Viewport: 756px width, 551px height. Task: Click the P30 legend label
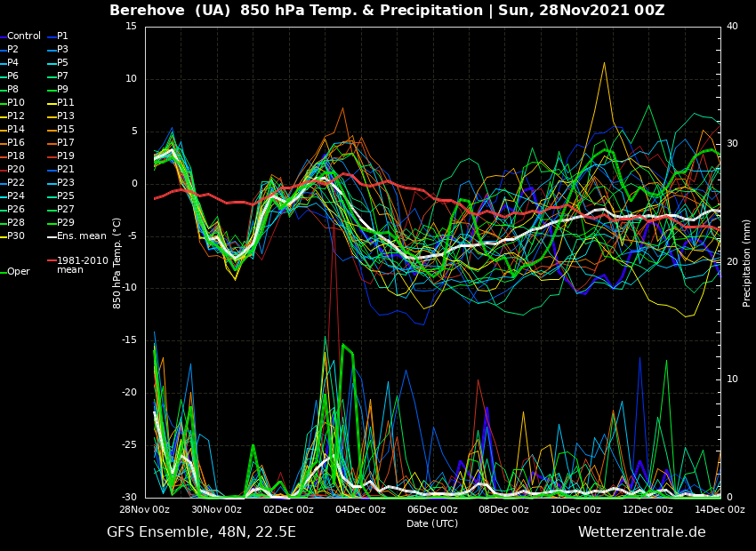(16, 236)
